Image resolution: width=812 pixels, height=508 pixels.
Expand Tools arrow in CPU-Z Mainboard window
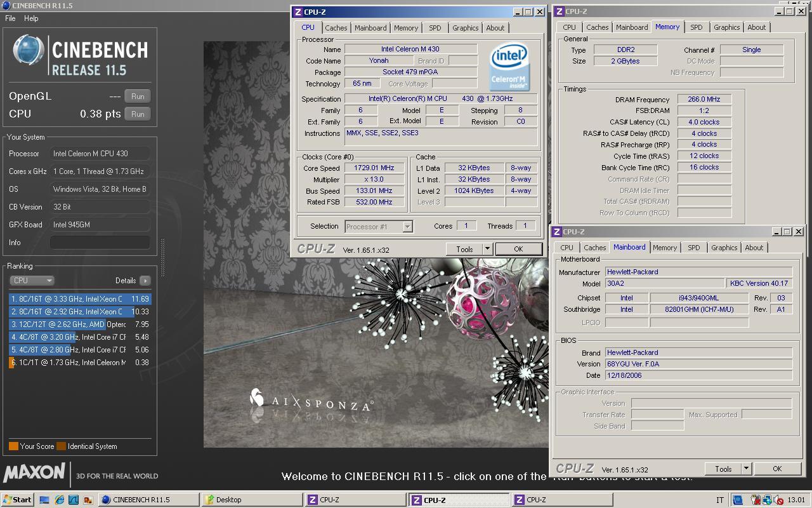746,469
